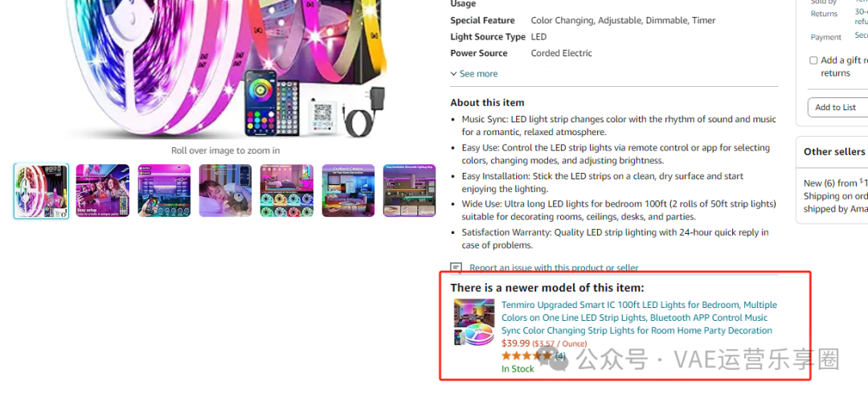Image resolution: width=868 pixels, height=394 pixels.
Task: Open the newer model product image
Action: [474, 322]
